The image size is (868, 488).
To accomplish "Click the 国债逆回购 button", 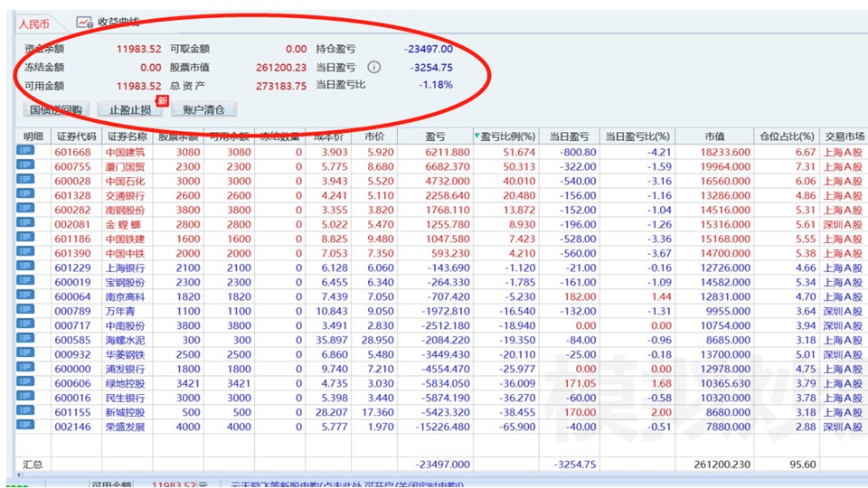I will coord(56,109).
